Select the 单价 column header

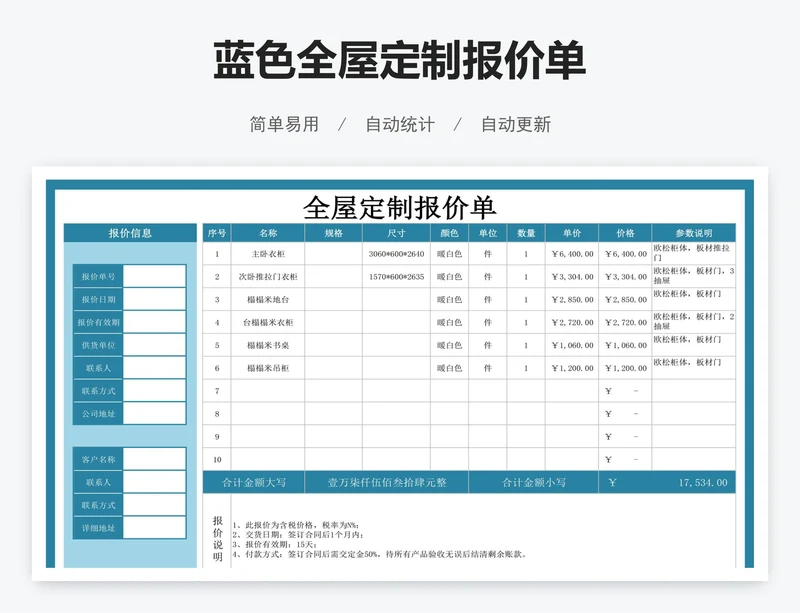(572, 233)
